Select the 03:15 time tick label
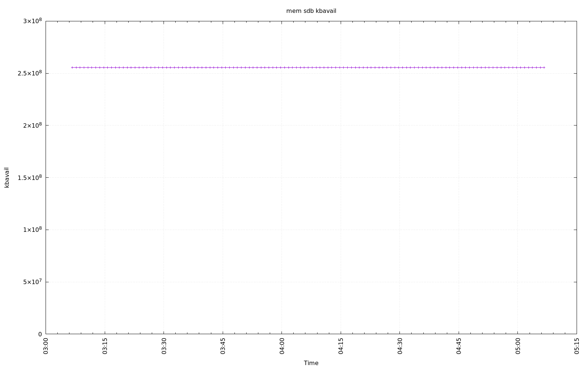 click(x=105, y=346)
